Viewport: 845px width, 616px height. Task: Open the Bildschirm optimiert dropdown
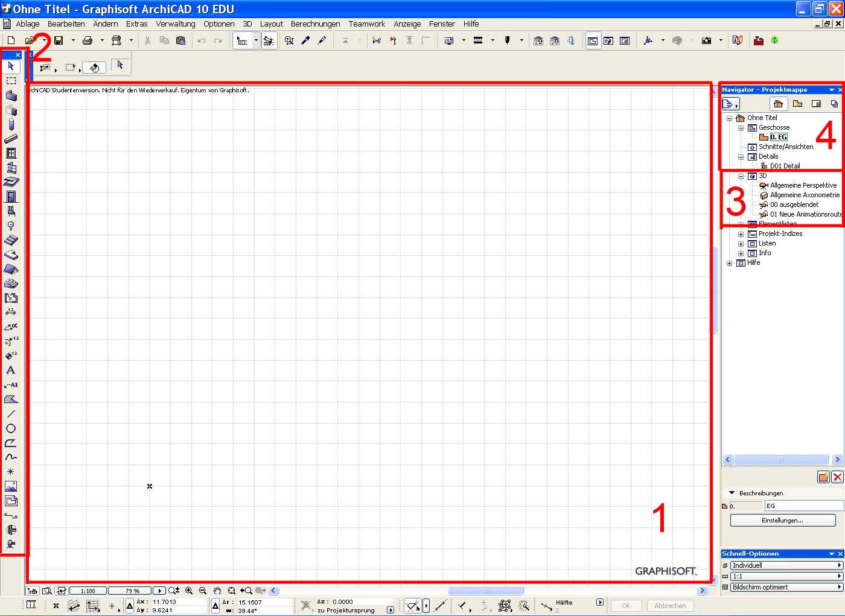(x=786, y=587)
